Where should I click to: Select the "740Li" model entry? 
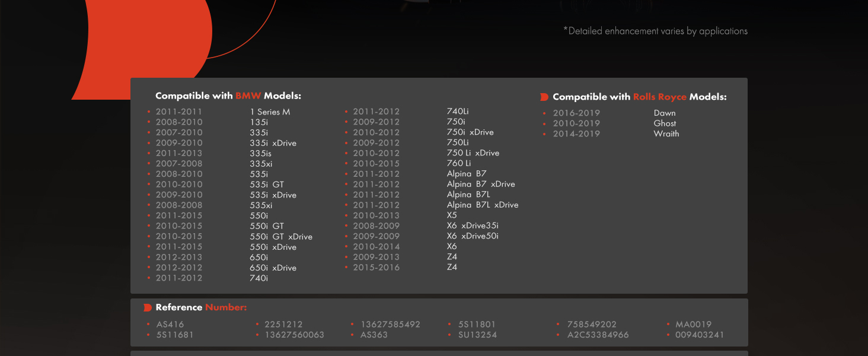[x=458, y=112]
